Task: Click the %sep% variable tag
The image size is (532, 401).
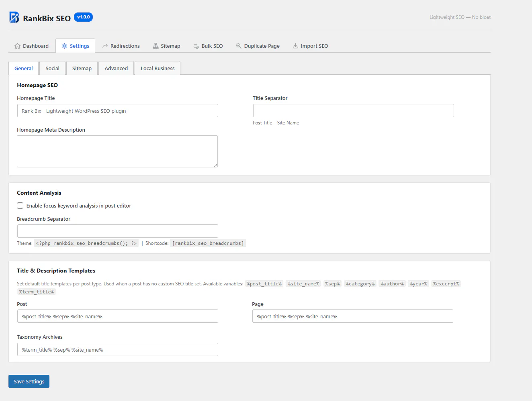Action: 332,284
